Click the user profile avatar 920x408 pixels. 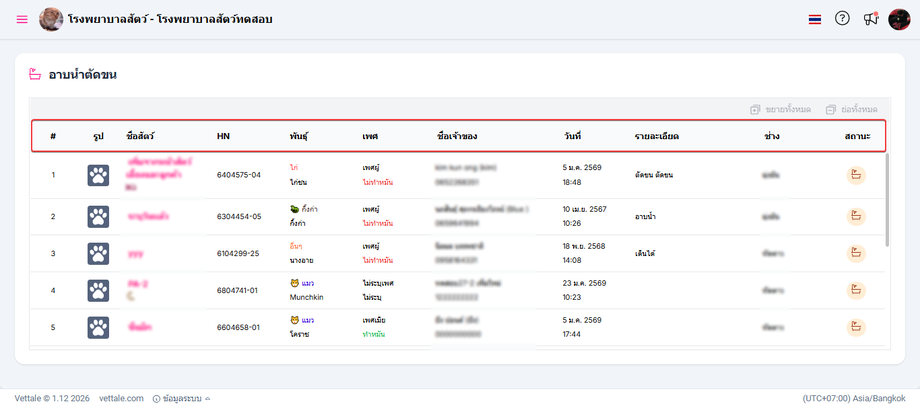coord(899,19)
